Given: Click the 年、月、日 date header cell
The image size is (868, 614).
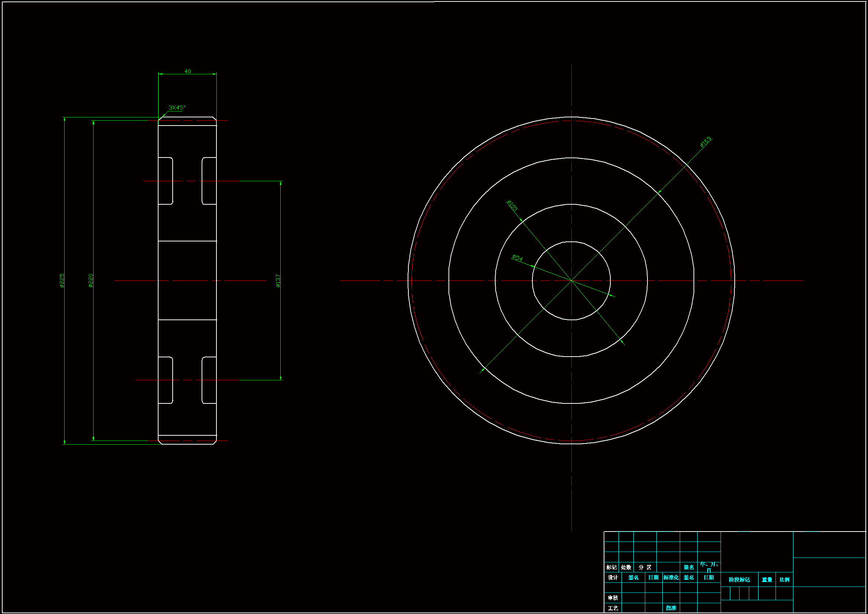Looking at the screenshot, I should tap(709, 567).
